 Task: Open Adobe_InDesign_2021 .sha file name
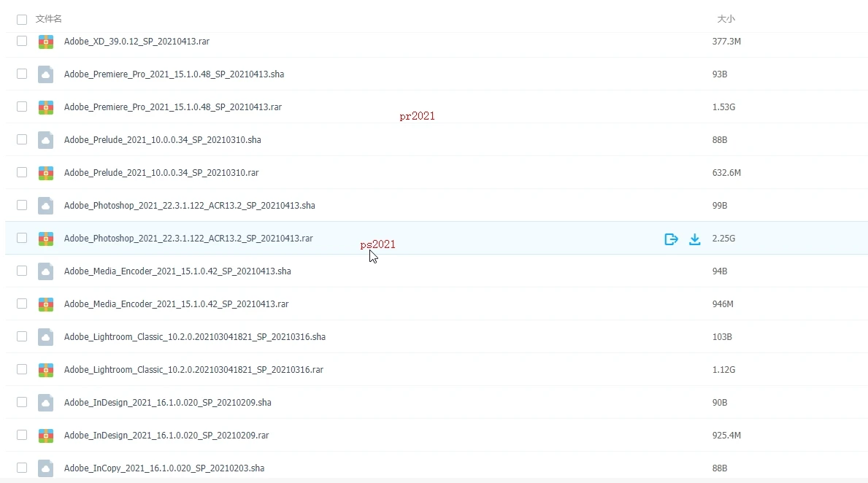(167, 403)
